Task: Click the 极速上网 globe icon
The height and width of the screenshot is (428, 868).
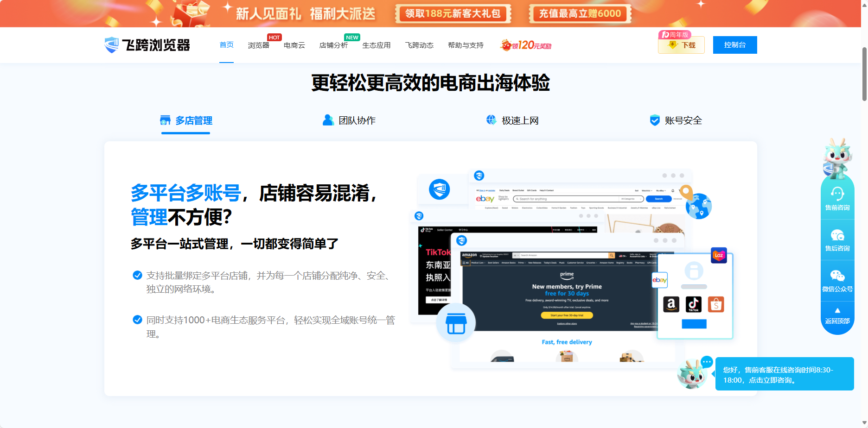Action: coord(491,120)
